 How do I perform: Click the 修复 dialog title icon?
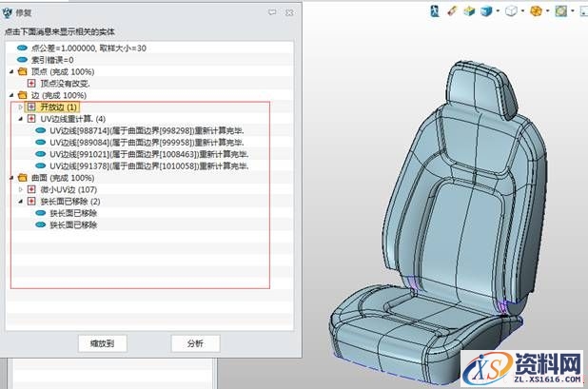tap(7, 13)
